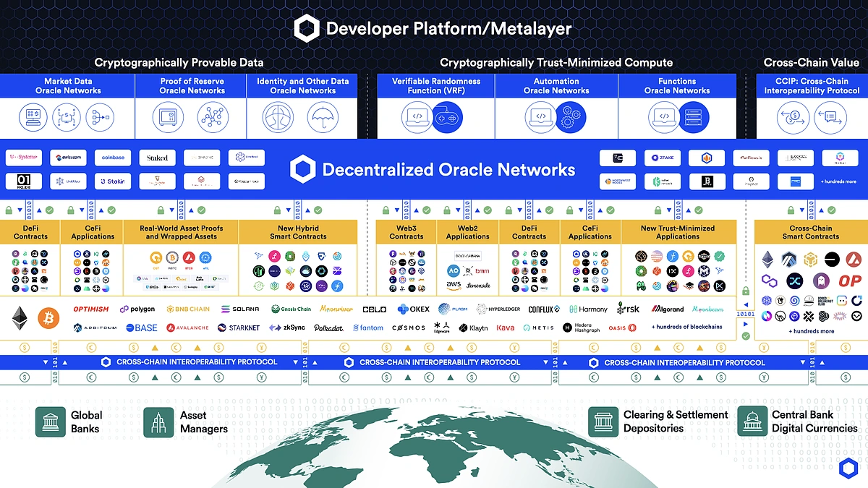This screenshot has height=488, width=868.
Task: Select the swisscom node operator badge
Action: coord(69,158)
